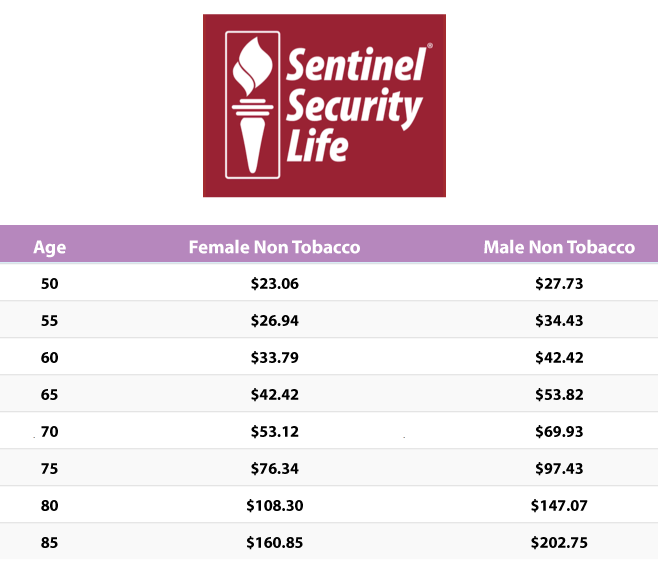The width and height of the screenshot is (658, 568).
Task: Select the Male Non Tobacco column header
Action: pos(559,247)
